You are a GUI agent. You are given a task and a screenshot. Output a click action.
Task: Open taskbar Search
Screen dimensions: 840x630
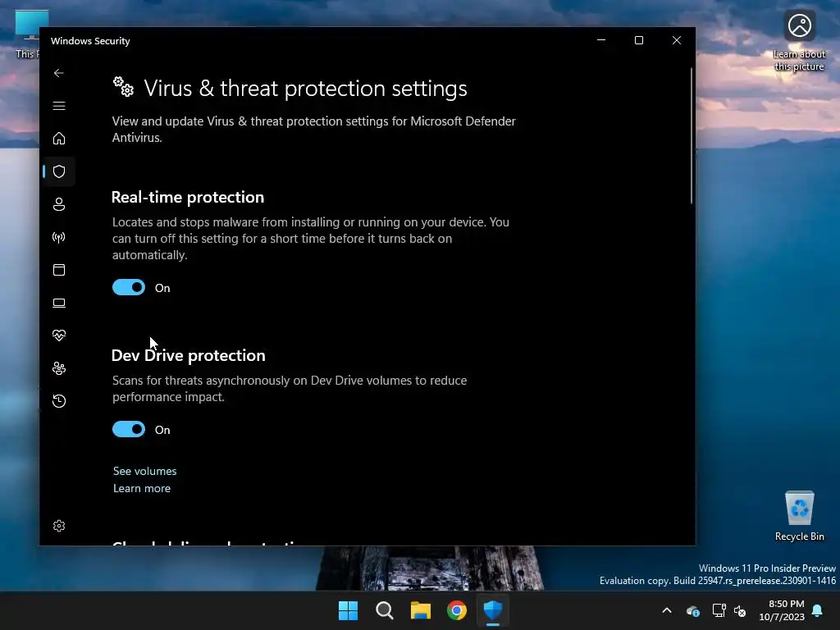(x=385, y=610)
